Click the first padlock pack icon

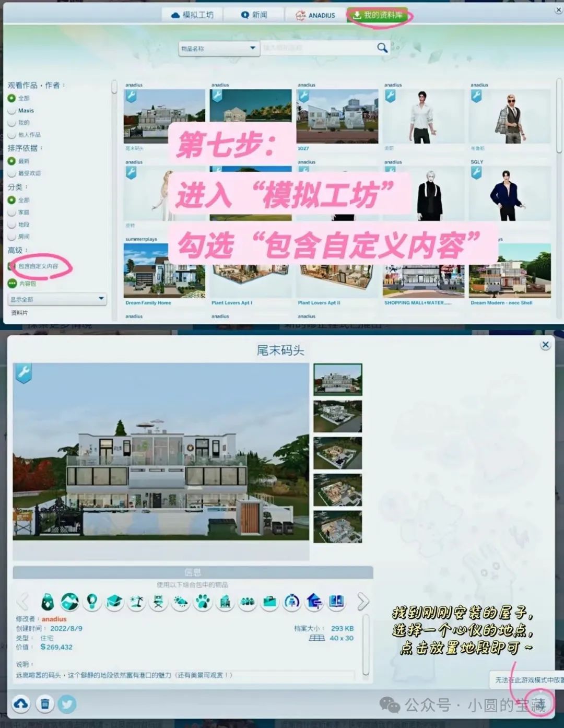tap(48, 602)
